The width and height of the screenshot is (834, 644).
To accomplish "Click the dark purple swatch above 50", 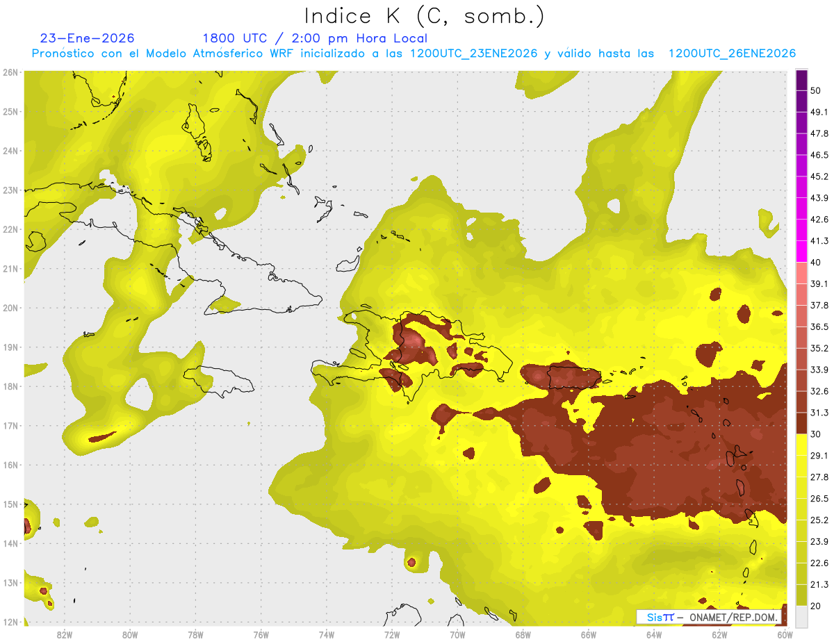I will (801, 80).
